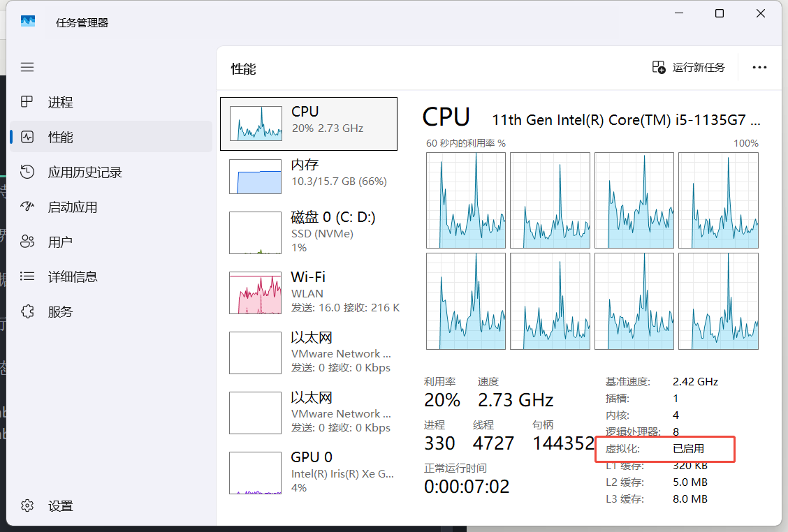Select the first 以太网 VMware adapter entry
Screen dimensions: 788x532
coord(309,351)
